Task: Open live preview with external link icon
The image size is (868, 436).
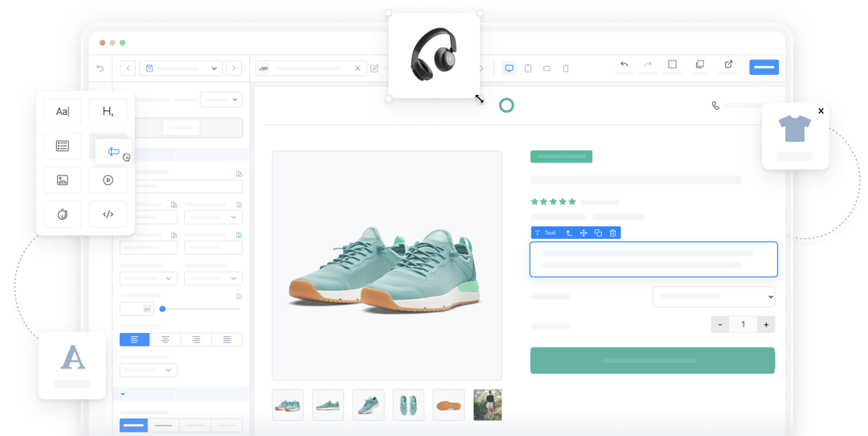Action: 728,64
